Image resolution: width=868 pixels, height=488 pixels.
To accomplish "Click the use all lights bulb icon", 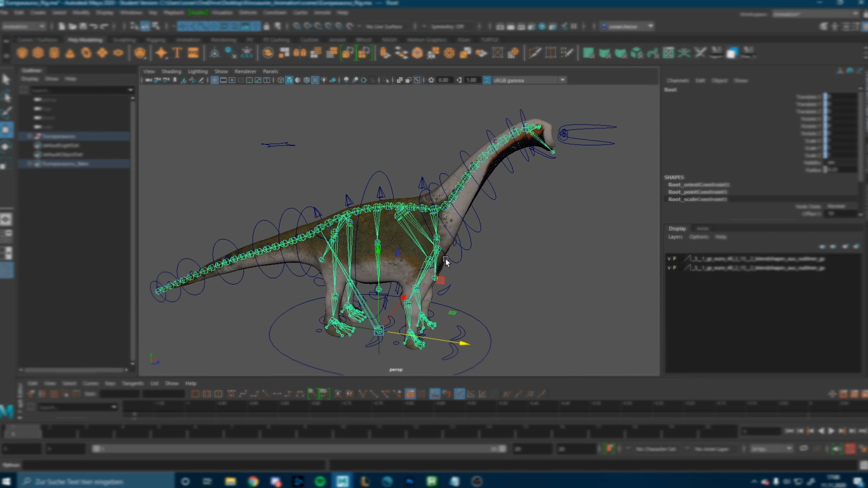I will pyautogui.click(x=324, y=80).
